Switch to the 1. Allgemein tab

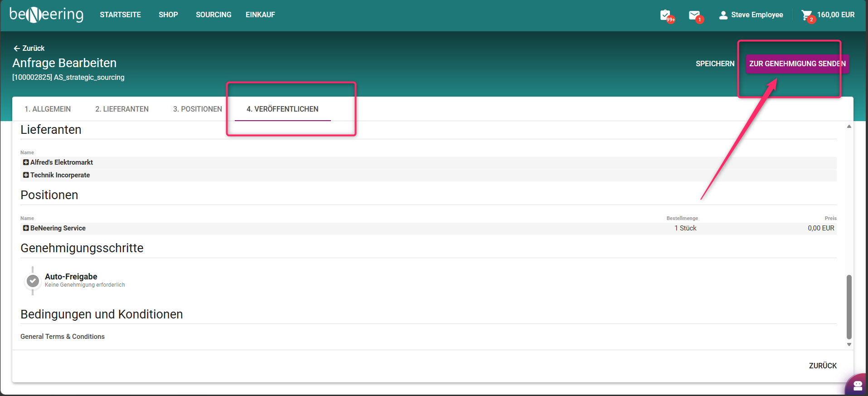click(48, 109)
